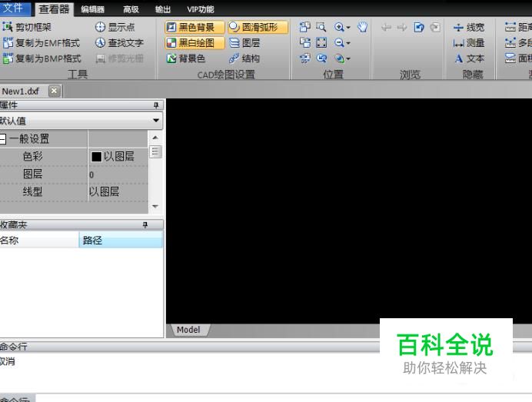
Task: Choose a 背景色 background color
Action: point(185,58)
